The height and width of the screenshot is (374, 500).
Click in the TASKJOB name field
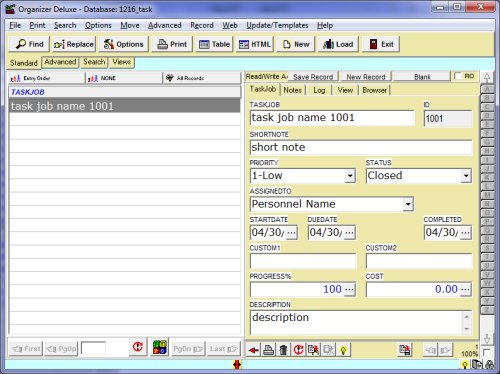(x=332, y=118)
